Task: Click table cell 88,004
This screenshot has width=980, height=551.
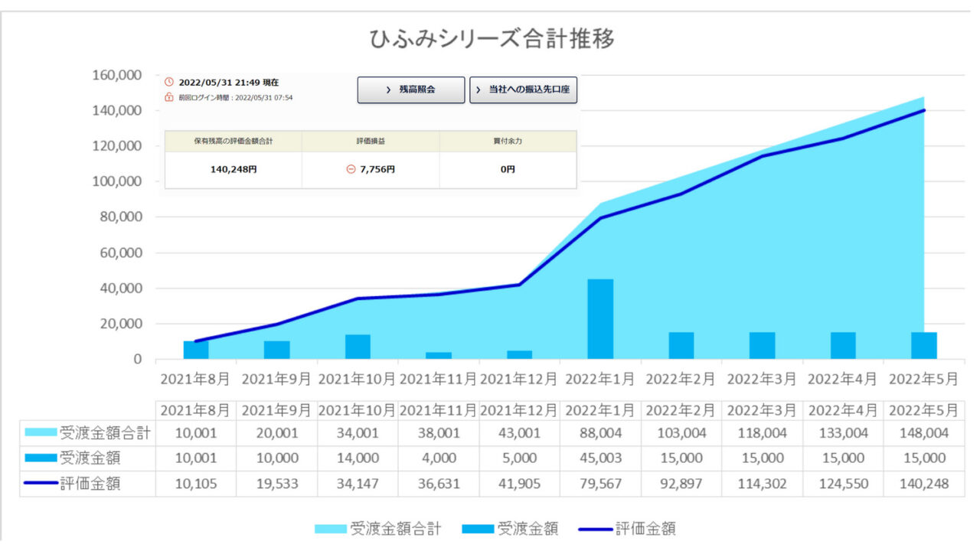Action: click(600, 433)
